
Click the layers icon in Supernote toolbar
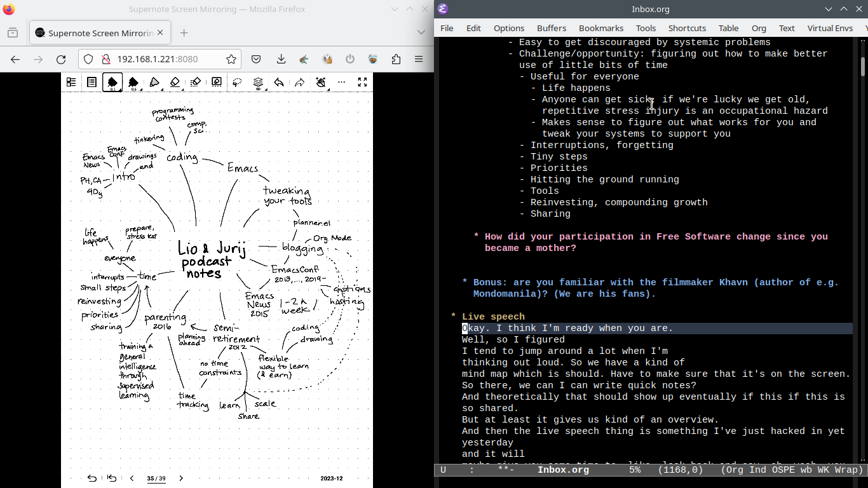pyautogui.click(x=258, y=82)
